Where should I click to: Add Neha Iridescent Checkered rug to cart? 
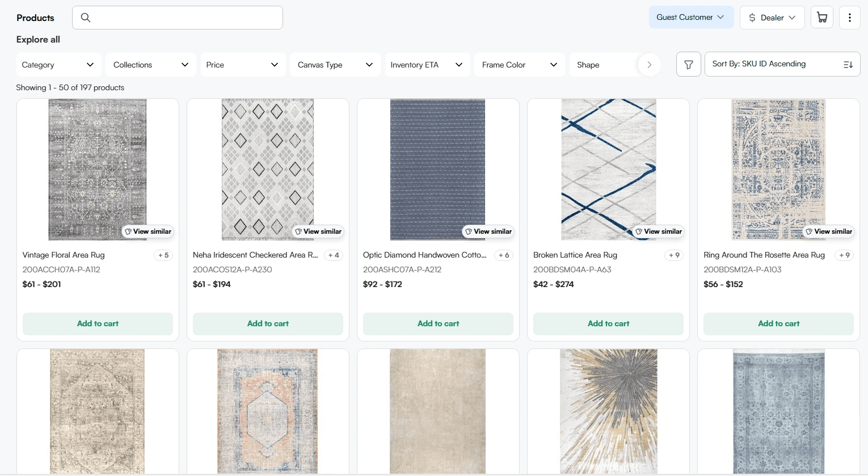click(268, 323)
